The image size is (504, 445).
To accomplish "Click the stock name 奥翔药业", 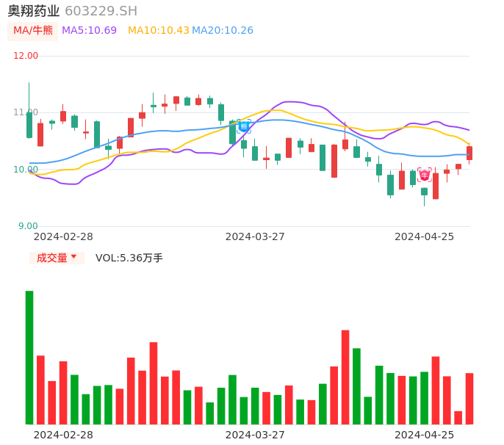I will [x=33, y=11].
